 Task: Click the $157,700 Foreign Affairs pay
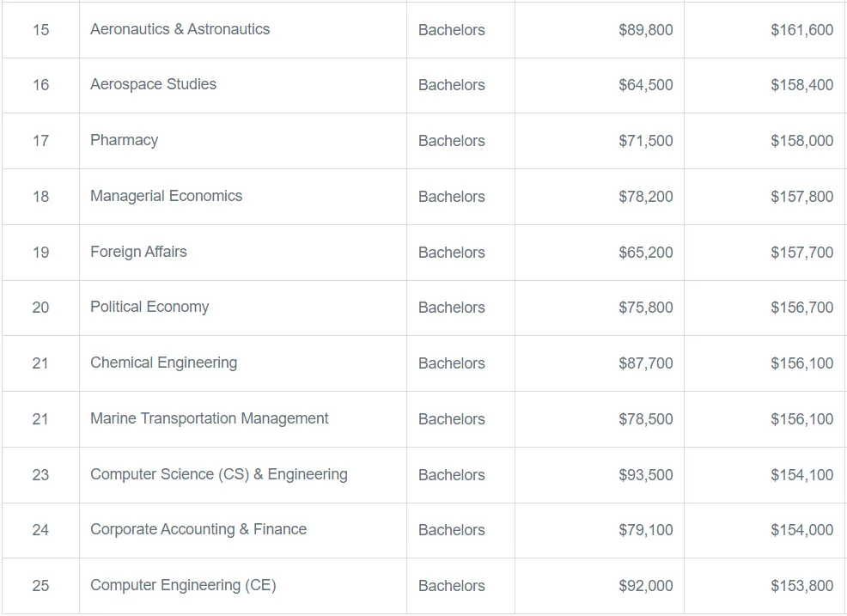point(801,253)
